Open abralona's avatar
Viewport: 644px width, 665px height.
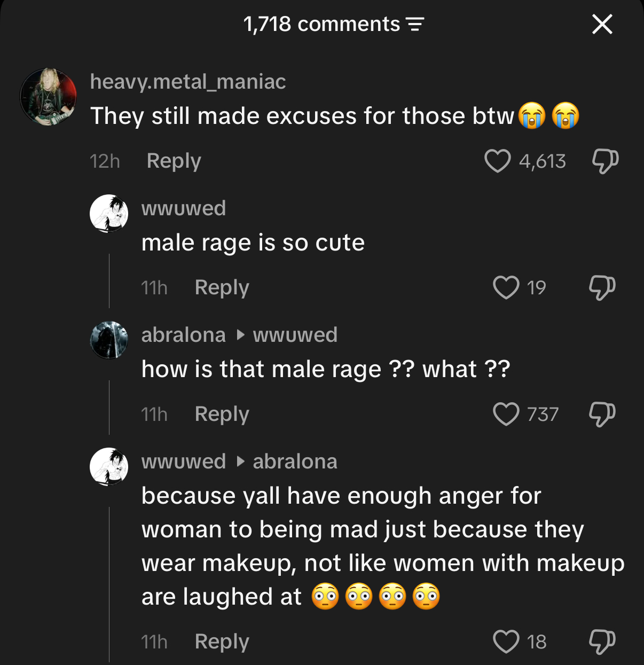tap(109, 340)
